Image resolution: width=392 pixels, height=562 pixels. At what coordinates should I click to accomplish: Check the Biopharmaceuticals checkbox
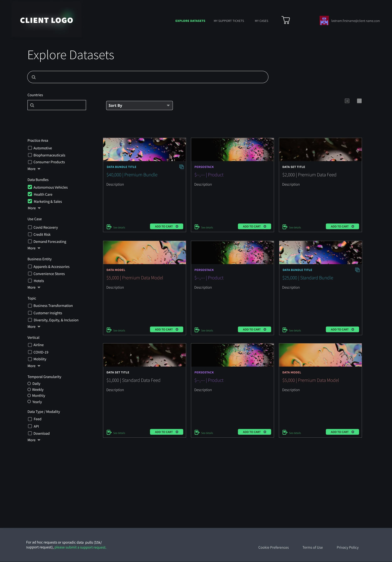tap(30, 155)
